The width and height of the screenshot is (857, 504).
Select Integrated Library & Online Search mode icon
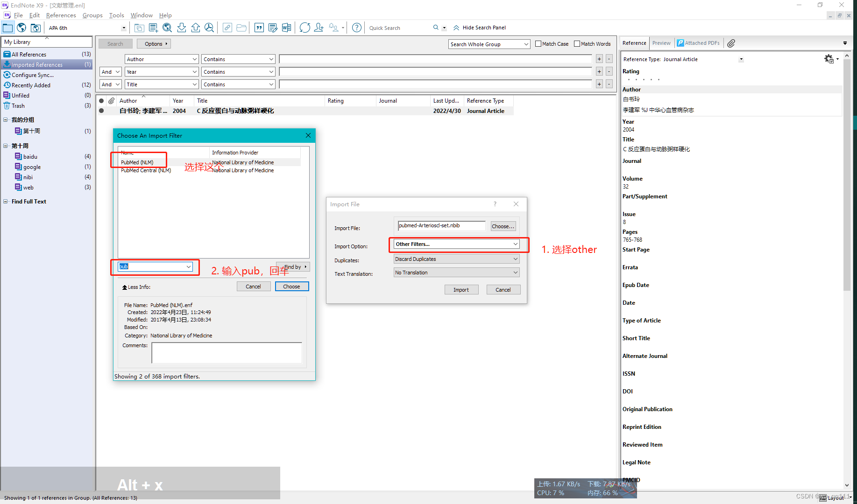click(x=35, y=28)
